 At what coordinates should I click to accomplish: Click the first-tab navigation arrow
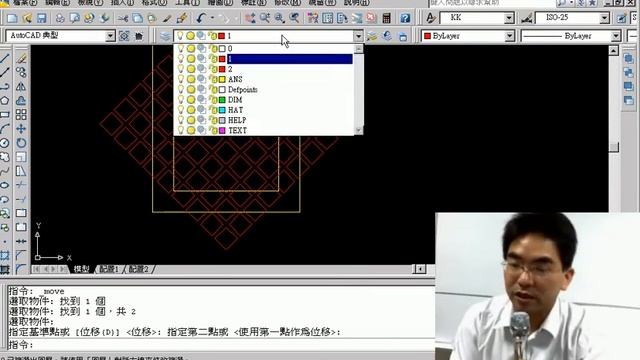click(x=36, y=269)
